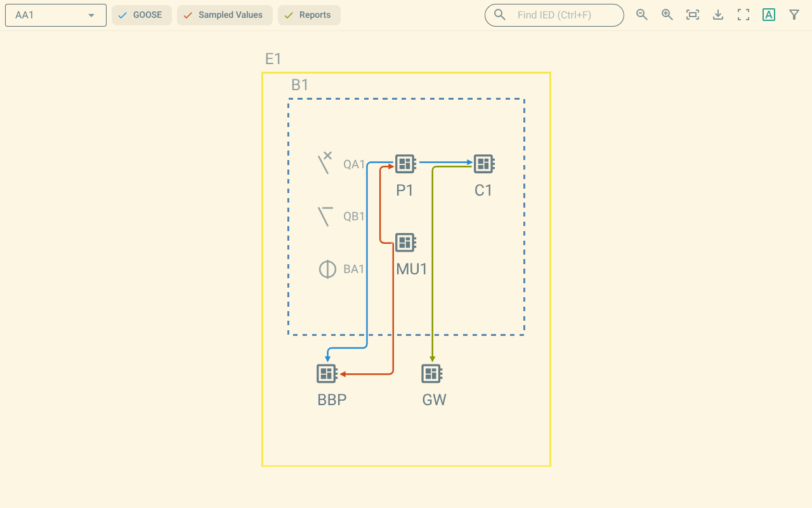
Task: Click the download diagram icon
Action: (718, 15)
